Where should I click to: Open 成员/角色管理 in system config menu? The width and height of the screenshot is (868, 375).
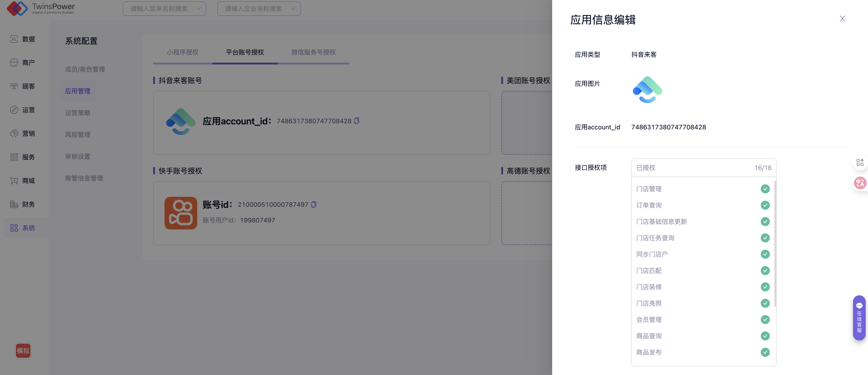pyautogui.click(x=85, y=69)
